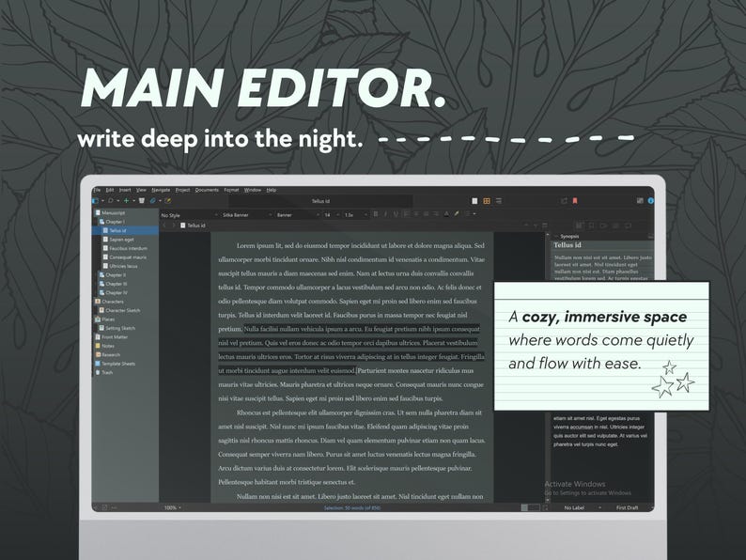Click the Tellus id title in editor header
This screenshot has height=560, width=746.
196,226
